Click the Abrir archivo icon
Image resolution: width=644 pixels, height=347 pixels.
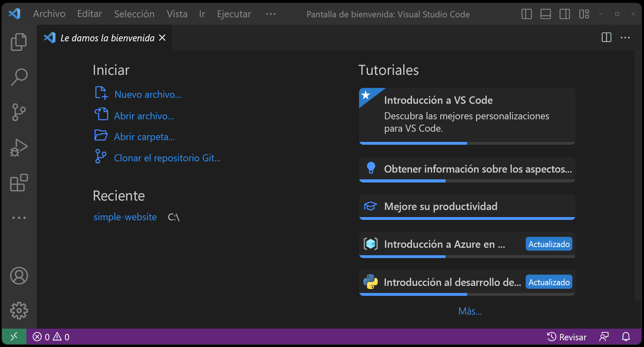101,114
